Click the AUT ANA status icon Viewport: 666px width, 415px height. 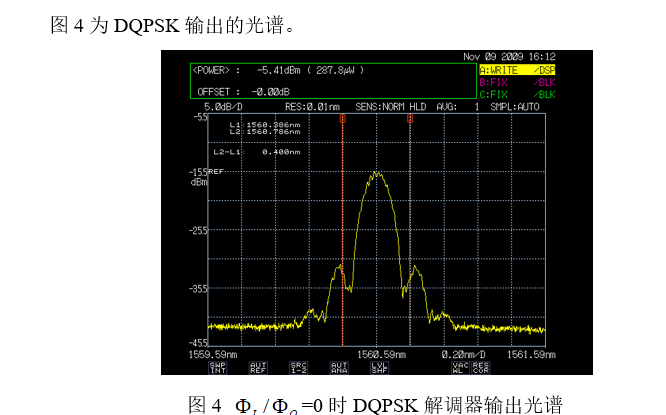click(339, 368)
